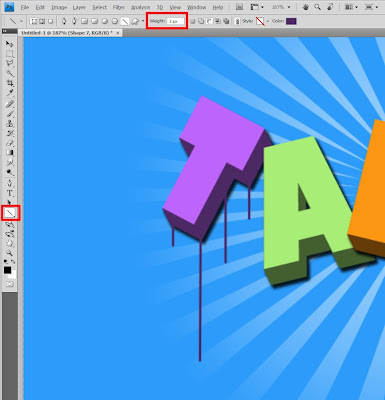Launch Bridge from the application bar
Image resolution: width=385 pixels, height=400 pixels.
click(239, 7)
